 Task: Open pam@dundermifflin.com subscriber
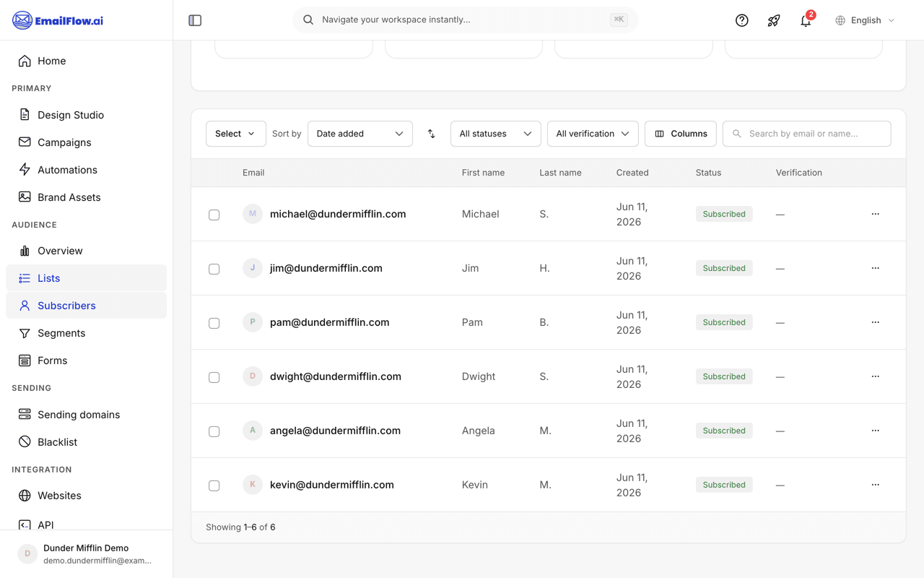[x=330, y=322]
